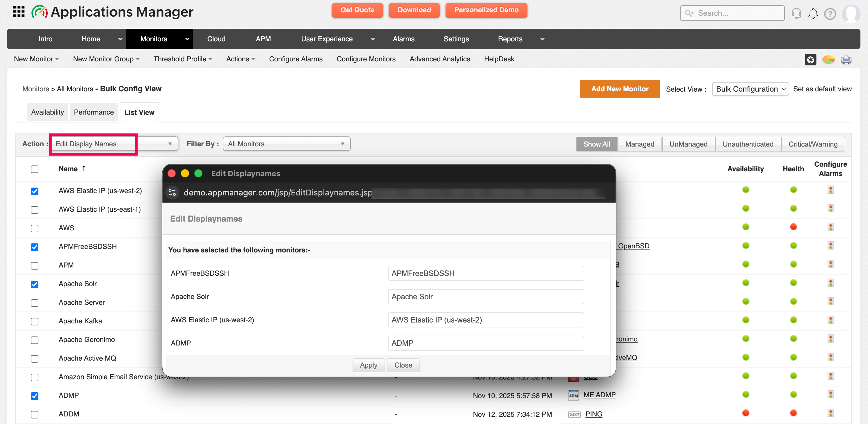Open Configure Alarms icon for AWS Elastic IP (us-west-2)
The height and width of the screenshot is (424, 868).
point(830,190)
